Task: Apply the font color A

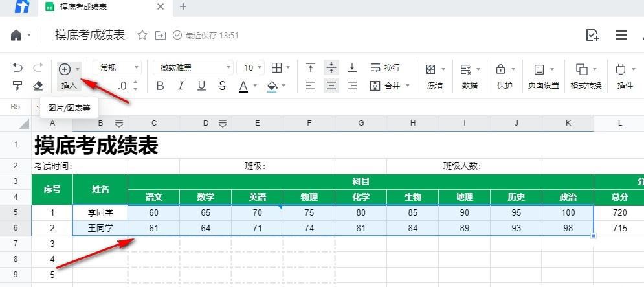Action: click(x=243, y=86)
